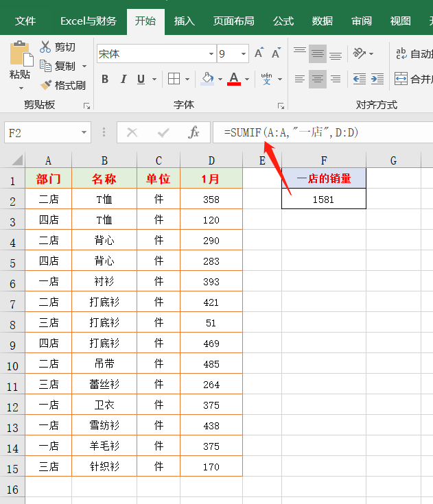This screenshot has width=433, height=504.
Task: Click the Paste (粘贴) clipboard icon
Action: [21, 53]
